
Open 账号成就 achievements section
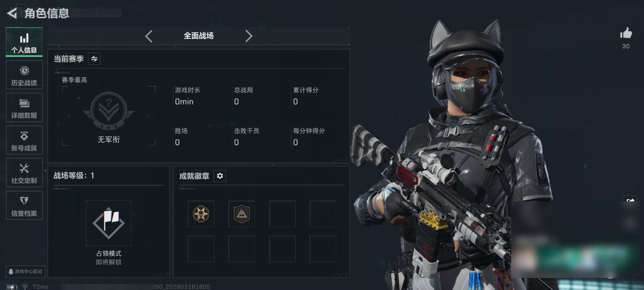click(24, 140)
